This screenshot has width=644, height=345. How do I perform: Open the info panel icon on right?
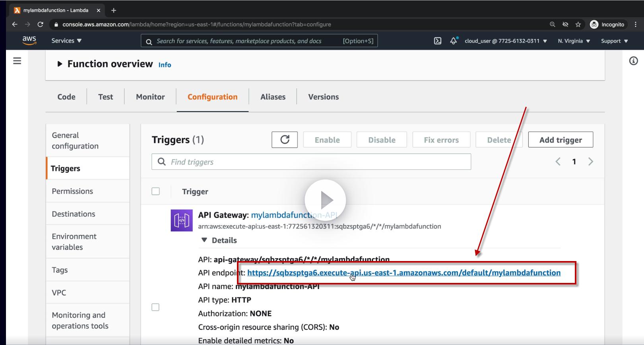(634, 61)
